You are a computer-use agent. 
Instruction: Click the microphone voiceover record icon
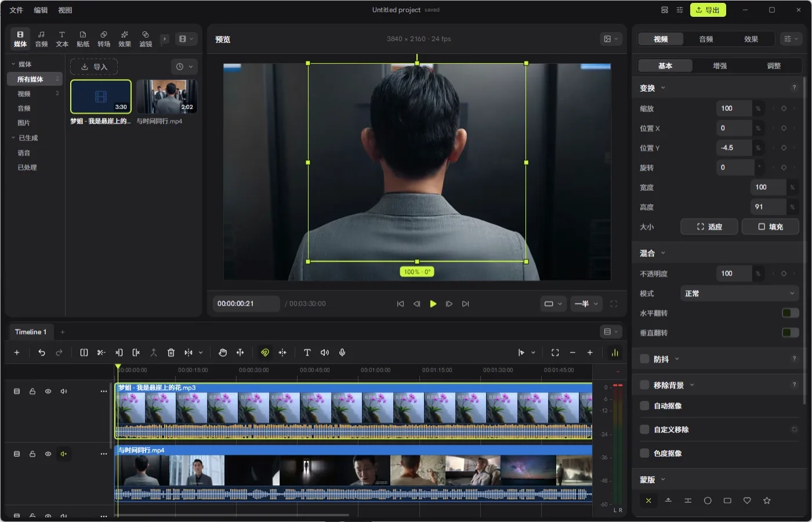tap(342, 353)
